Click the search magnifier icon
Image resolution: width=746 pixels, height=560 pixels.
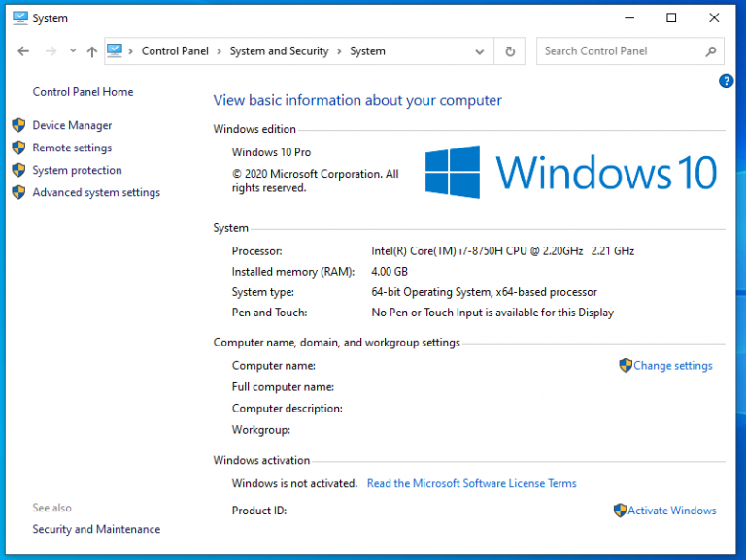coord(711,50)
